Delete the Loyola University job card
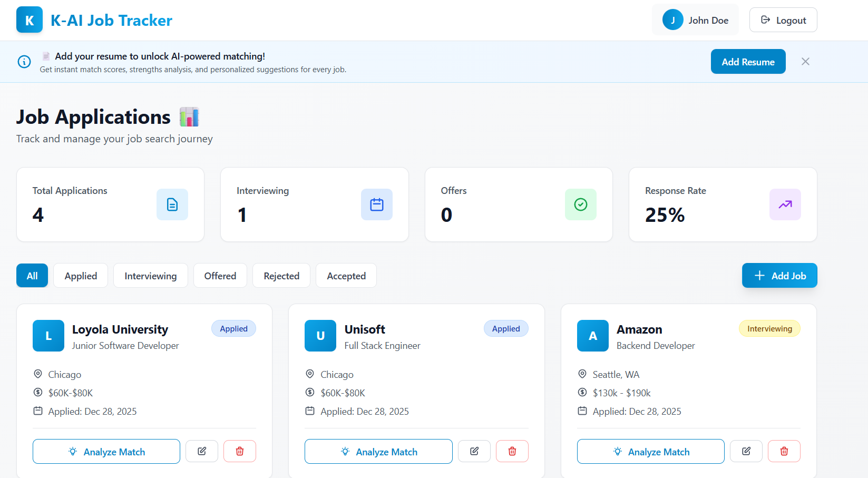 (240, 451)
